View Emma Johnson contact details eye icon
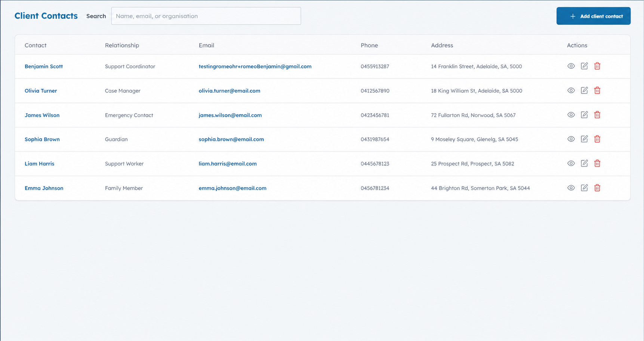This screenshot has height=341, width=644. tap(571, 188)
